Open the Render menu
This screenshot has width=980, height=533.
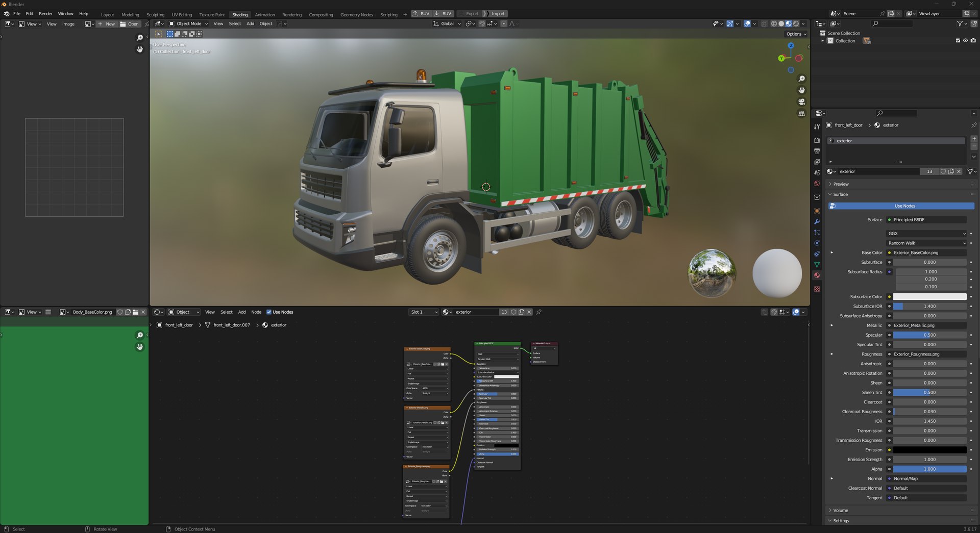point(45,14)
